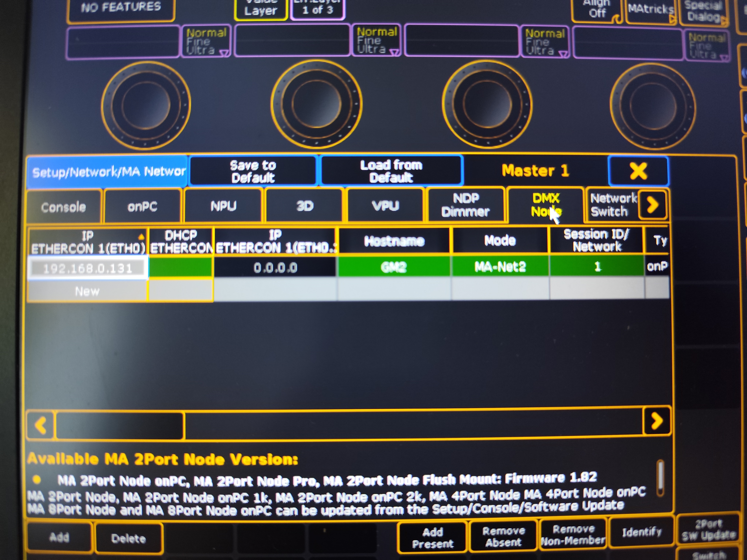Click the right arrow of the horizontal scrollbar
The width and height of the screenshot is (747, 560).
point(657,421)
